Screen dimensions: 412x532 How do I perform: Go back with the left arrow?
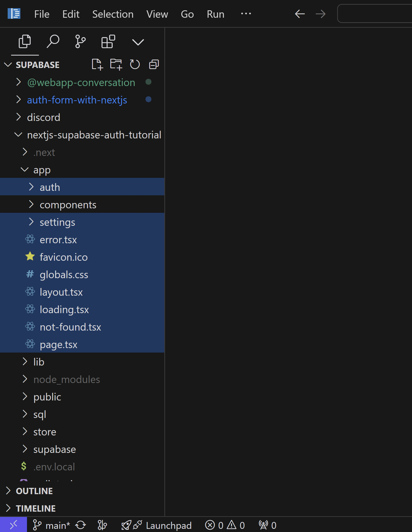point(300,14)
